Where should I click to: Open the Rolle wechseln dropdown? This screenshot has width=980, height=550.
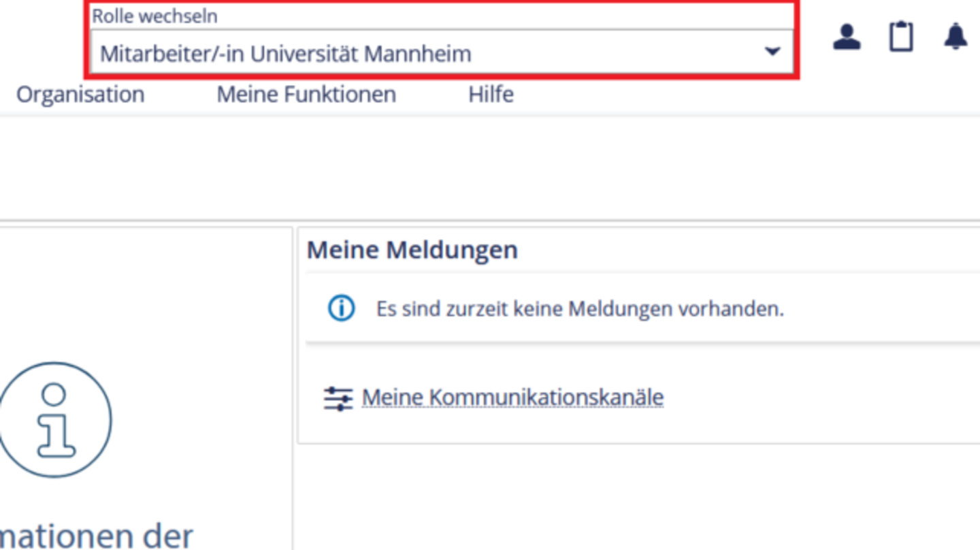pos(442,52)
